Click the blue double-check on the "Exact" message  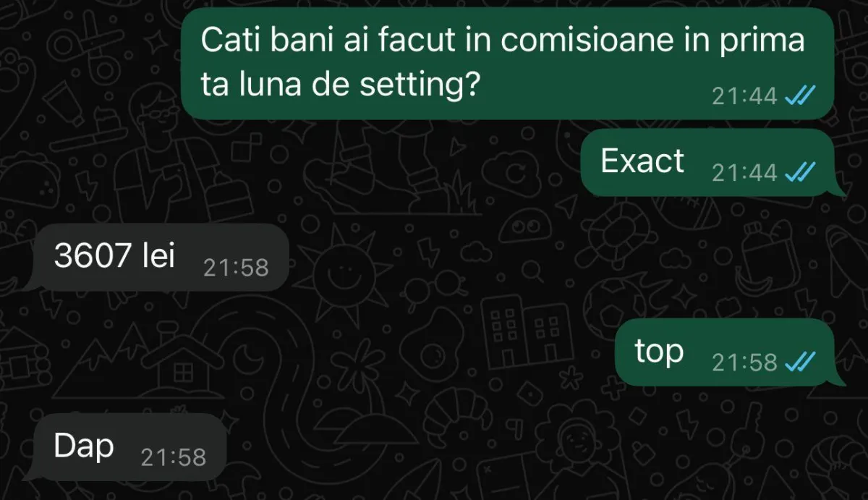pyautogui.click(x=801, y=173)
